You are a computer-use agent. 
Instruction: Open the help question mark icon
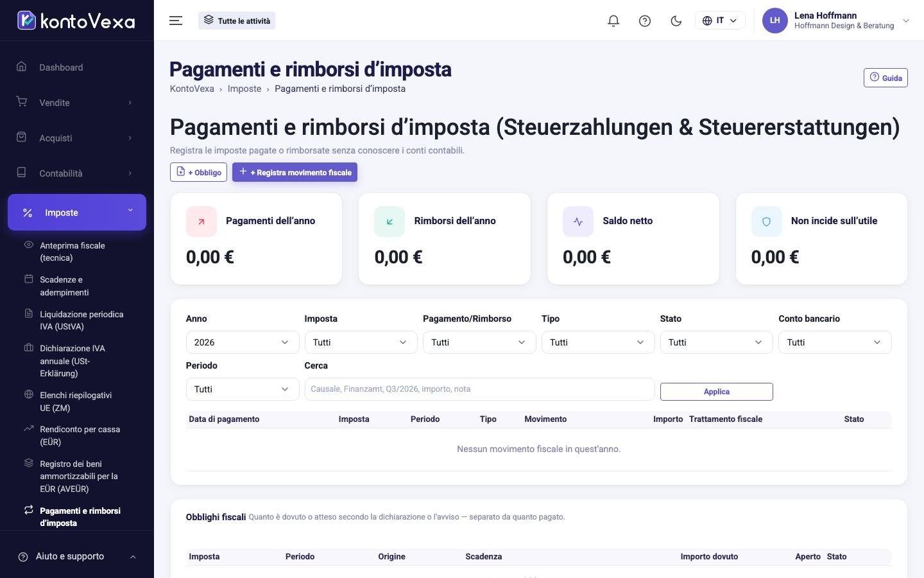point(645,21)
